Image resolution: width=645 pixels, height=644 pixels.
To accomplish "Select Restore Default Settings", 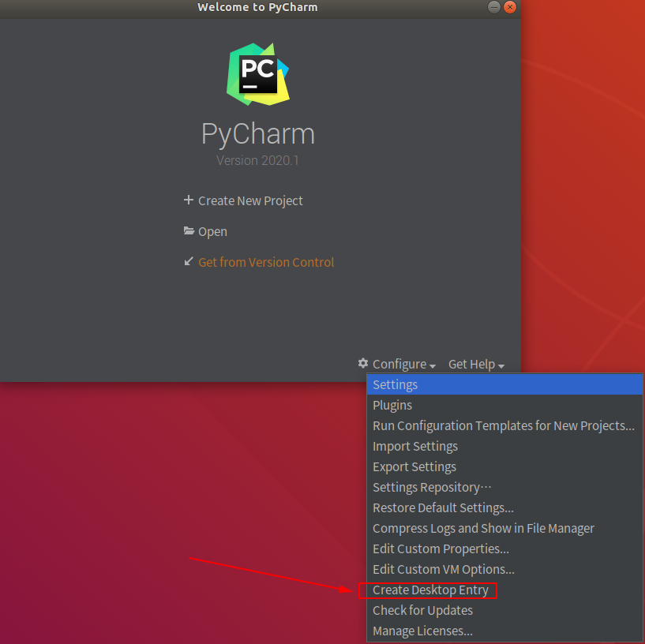I will [443, 507].
